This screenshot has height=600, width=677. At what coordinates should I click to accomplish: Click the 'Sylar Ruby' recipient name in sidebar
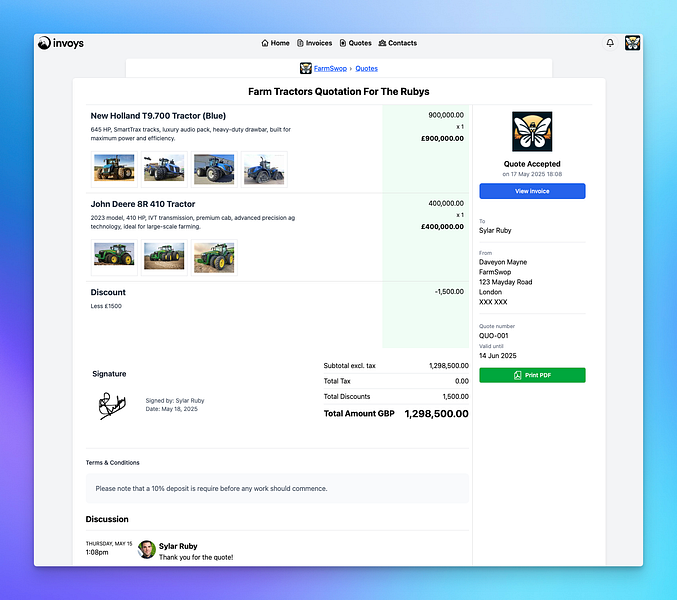pos(495,231)
